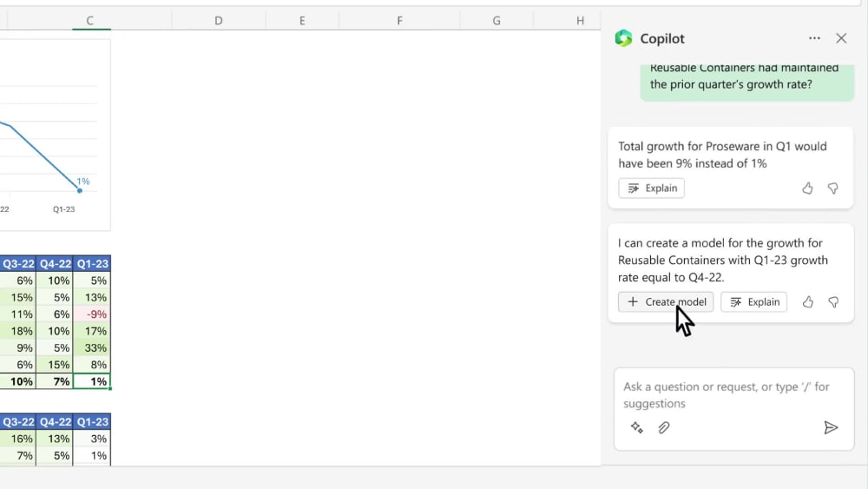Select the 33% cell in Q1-23
The width and height of the screenshot is (868, 489).
click(92, 347)
